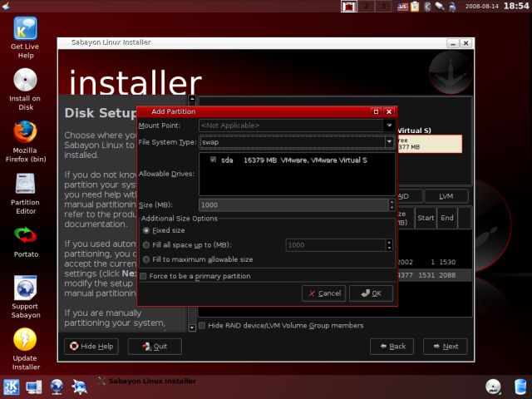Maximize the Add Partition dialog
Viewport: 532px width, 399px height.
point(376,111)
